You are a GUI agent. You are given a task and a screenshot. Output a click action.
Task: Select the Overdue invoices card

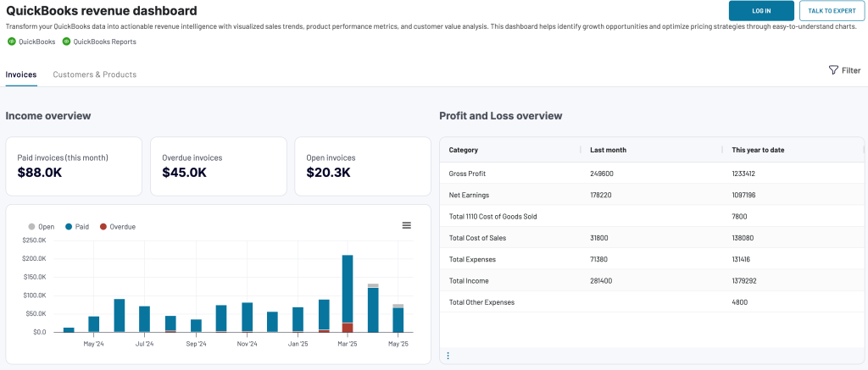(x=218, y=167)
